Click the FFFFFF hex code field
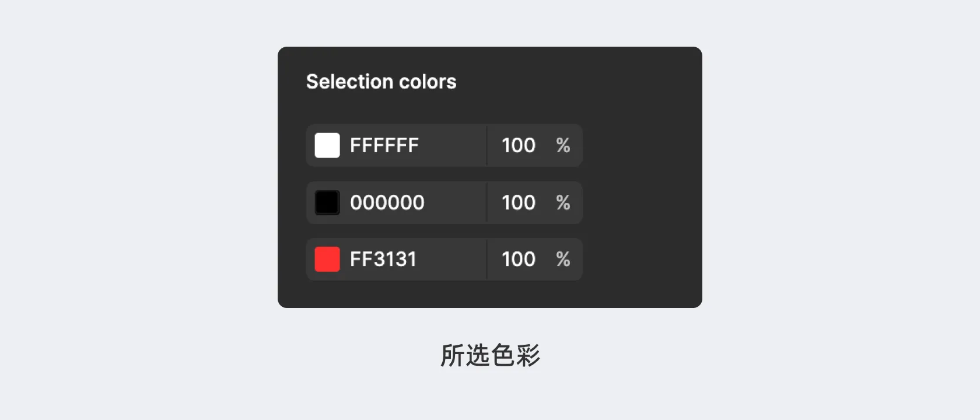Screen dimensions: 980x420 [x=384, y=145]
